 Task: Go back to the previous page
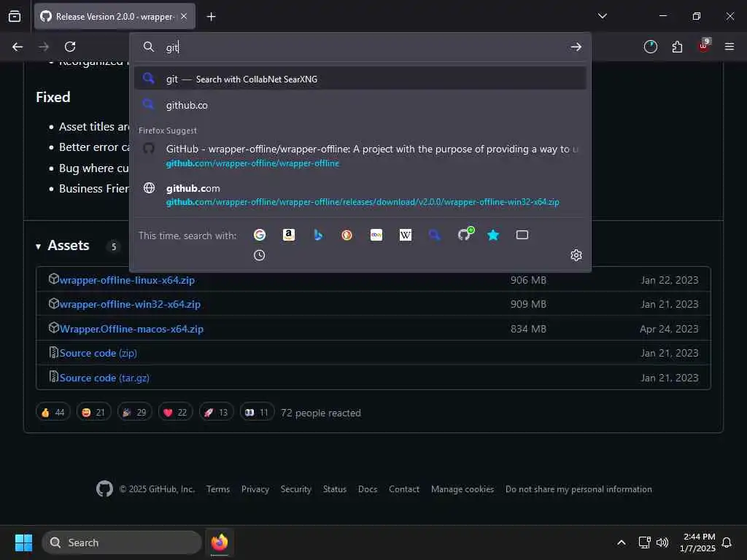point(18,47)
